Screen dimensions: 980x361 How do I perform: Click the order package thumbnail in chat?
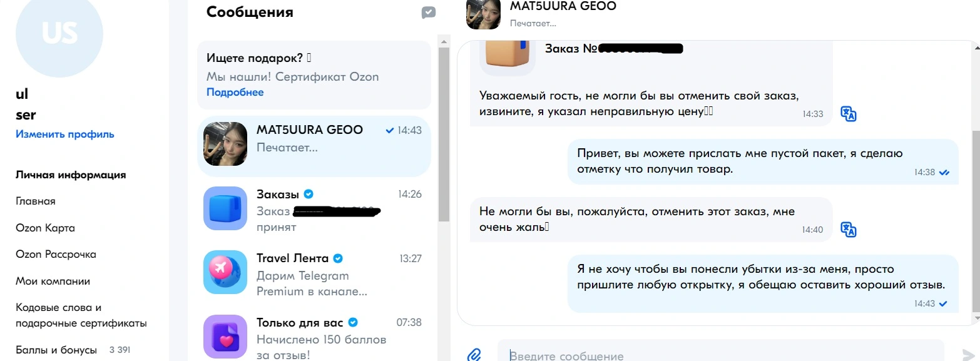(x=508, y=53)
